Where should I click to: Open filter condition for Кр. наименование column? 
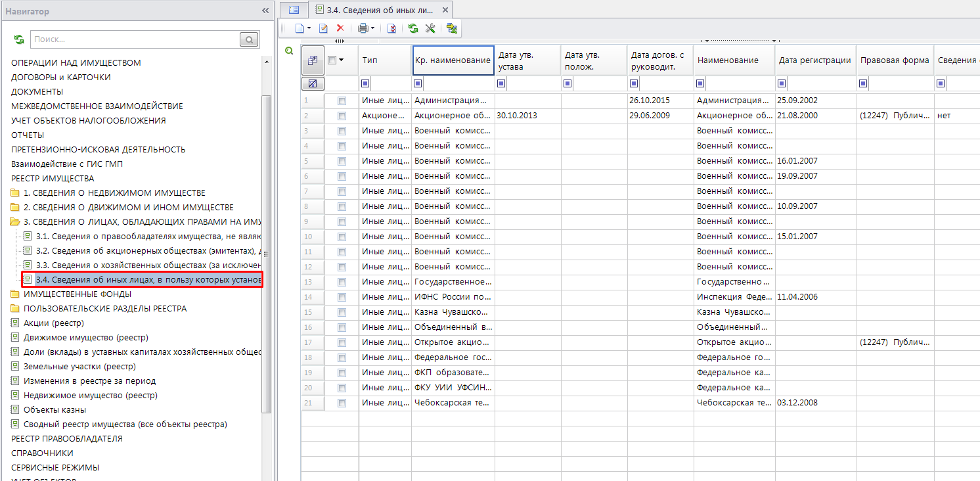tap(418, 83)
